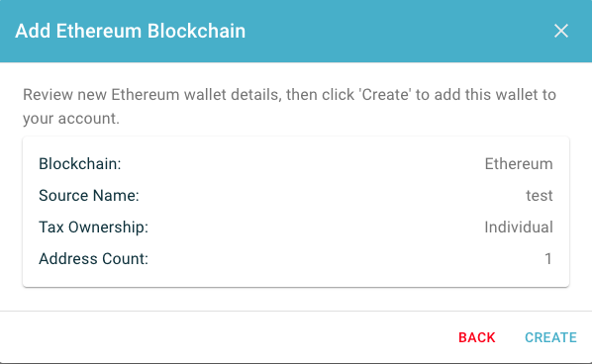Click the word Ethereum in instruction text
The width and height of the screenshot is (592, 364).
145,94
